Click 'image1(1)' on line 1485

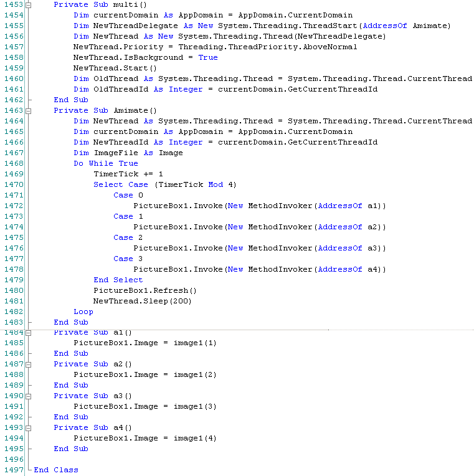point(195,343)
